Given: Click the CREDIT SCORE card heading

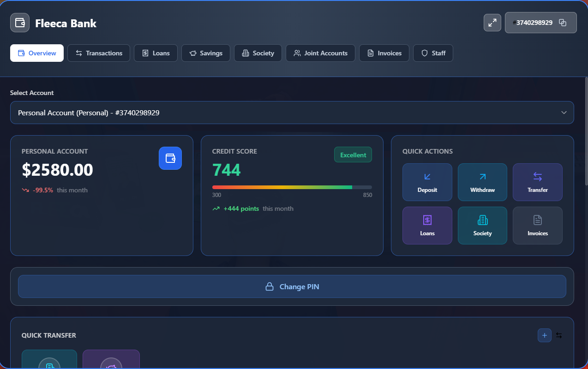Looking at the screenshot, I should point(234,151).
